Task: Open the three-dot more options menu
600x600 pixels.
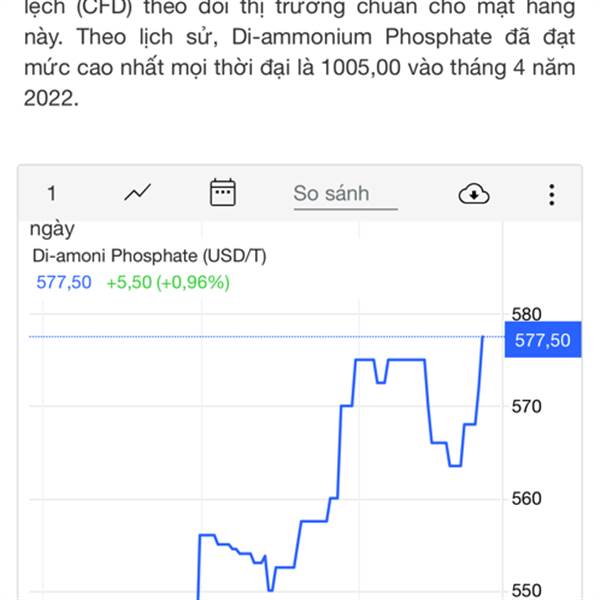Action: pyautogui.click(x=551, y=195)
